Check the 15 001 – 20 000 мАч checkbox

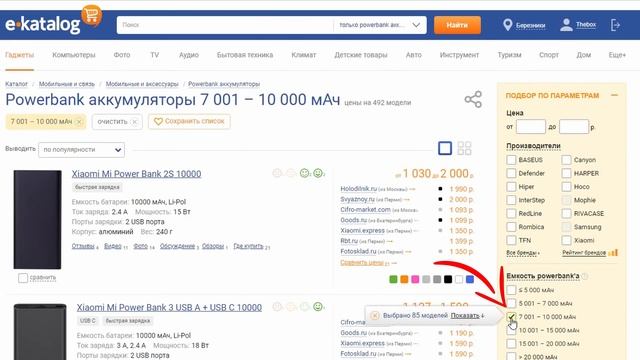511,344
